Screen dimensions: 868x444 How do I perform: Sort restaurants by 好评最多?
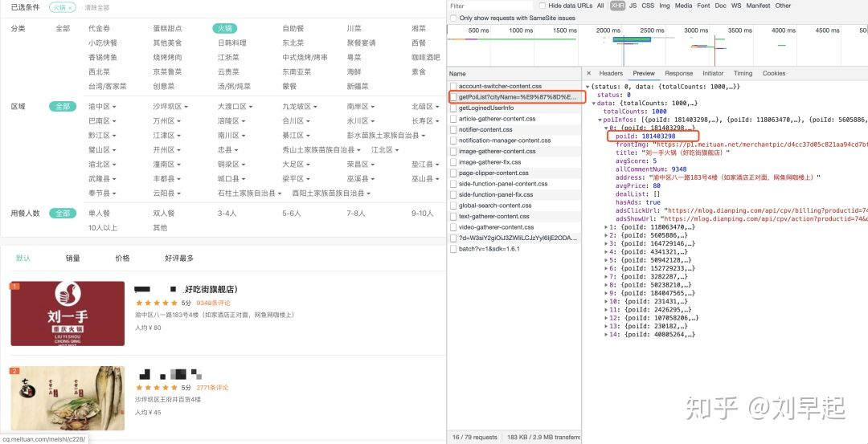179,259
